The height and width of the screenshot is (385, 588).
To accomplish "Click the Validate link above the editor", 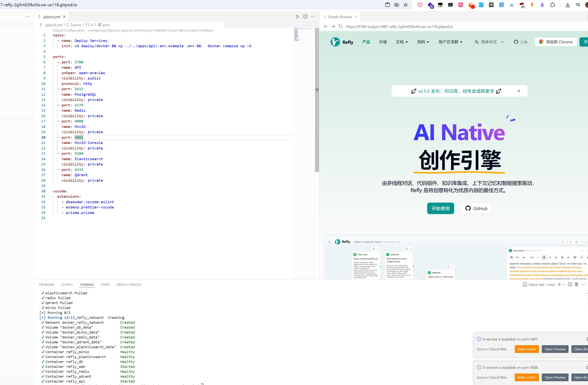I will point(161,30).
